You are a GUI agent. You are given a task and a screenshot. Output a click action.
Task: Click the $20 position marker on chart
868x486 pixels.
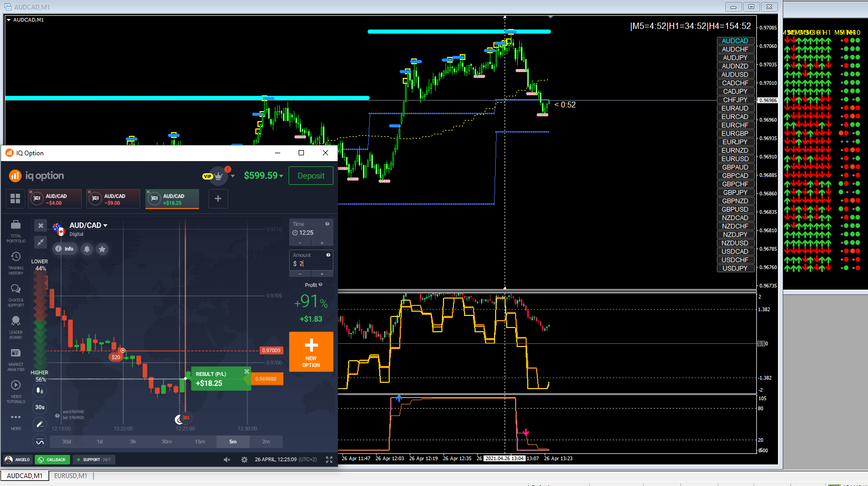click(116, 357)
